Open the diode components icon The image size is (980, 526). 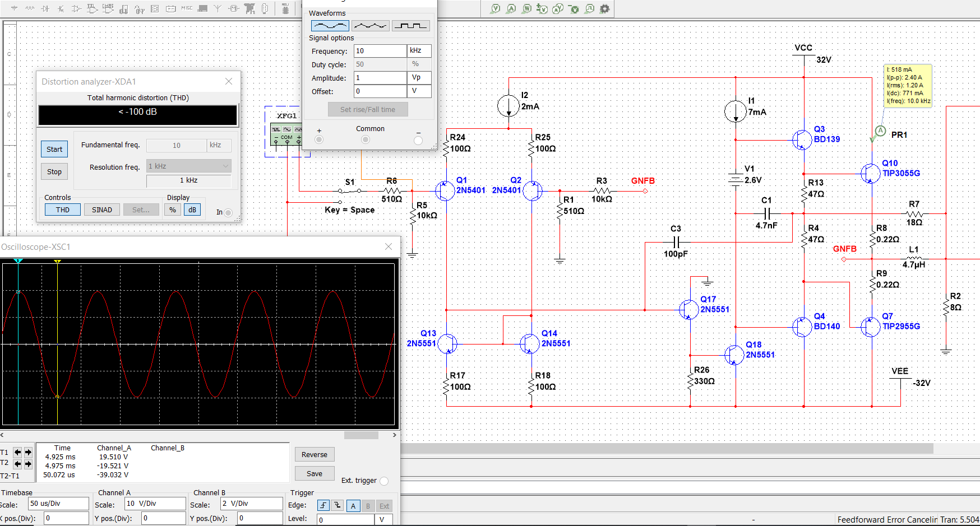click(45, 8)
